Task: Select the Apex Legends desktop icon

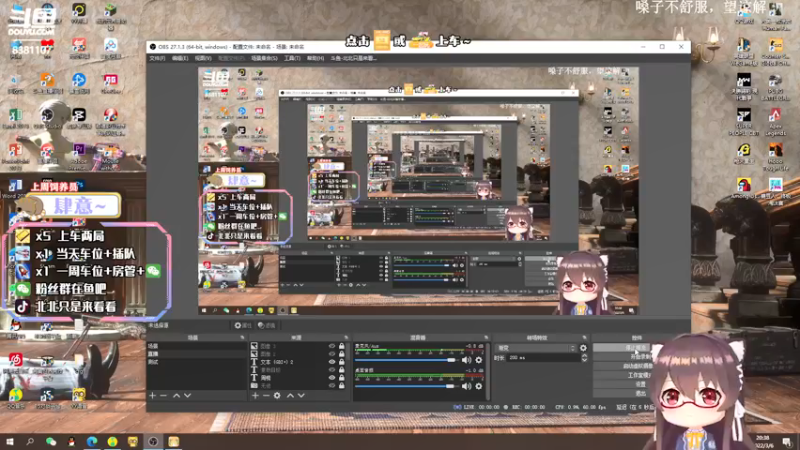Action: click(776, 122)
